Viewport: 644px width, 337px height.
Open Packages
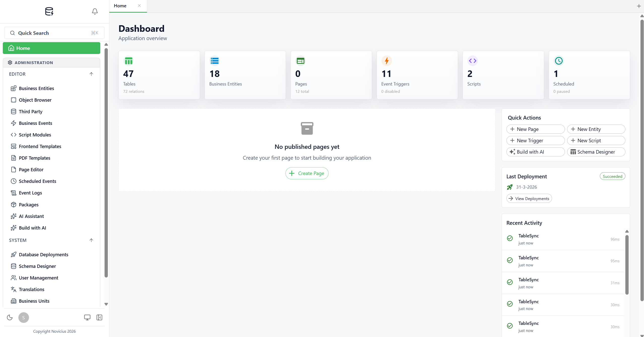[51, 205]
